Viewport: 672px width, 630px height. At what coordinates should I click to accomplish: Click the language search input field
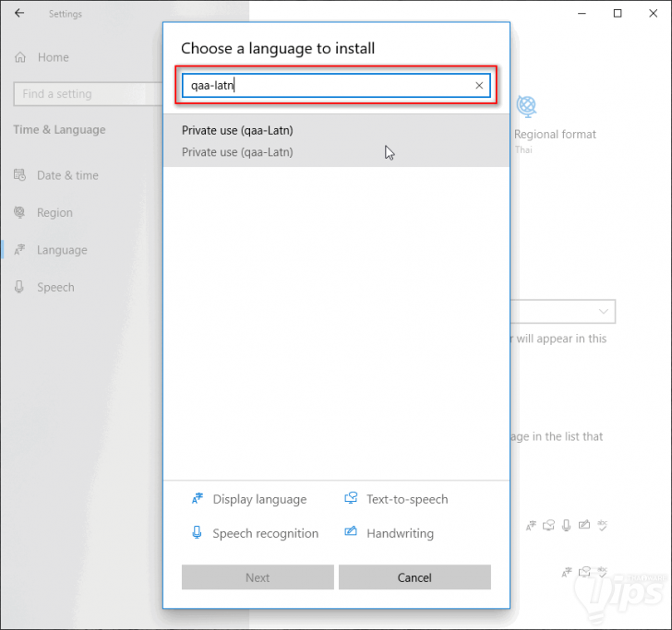328,86
